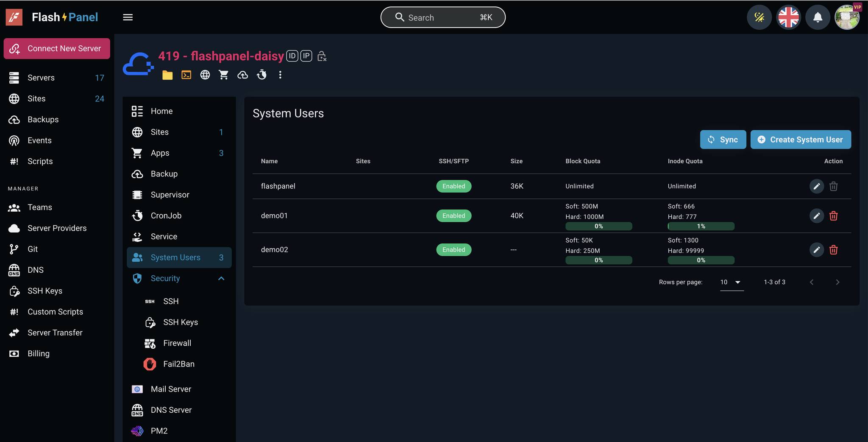
Task: Open Mail Server menu item
Action: pos(179,389)
